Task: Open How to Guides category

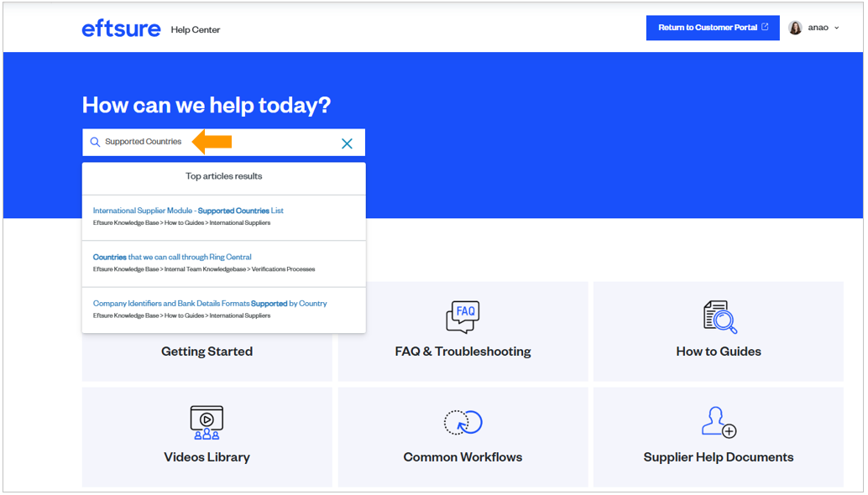Action: (x=719, y=331)
